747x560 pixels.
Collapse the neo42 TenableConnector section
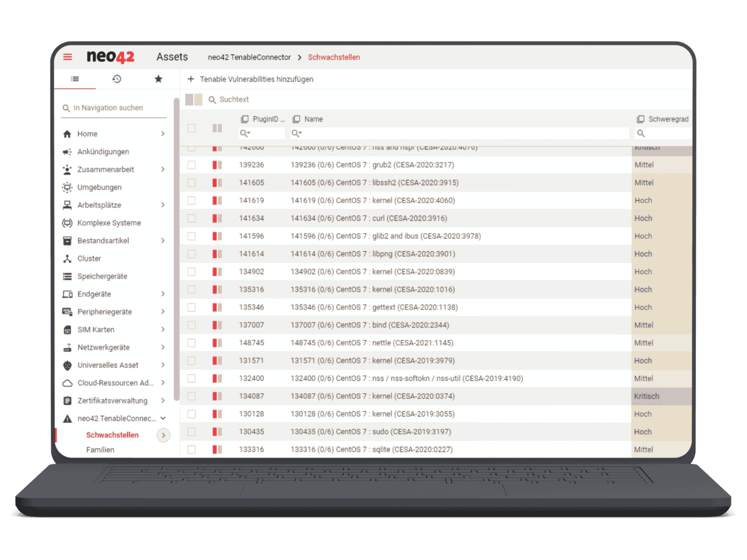163,418
